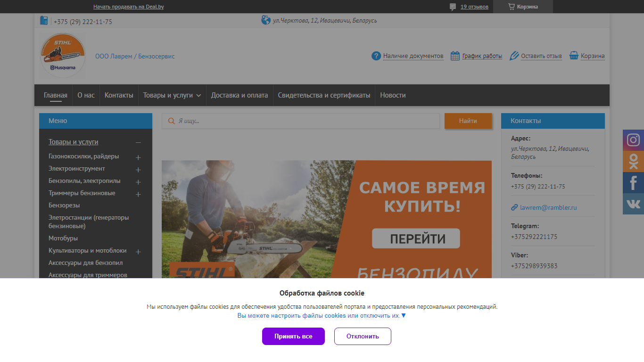Open the Odnoklassniki social icon

tap(633, 161)
